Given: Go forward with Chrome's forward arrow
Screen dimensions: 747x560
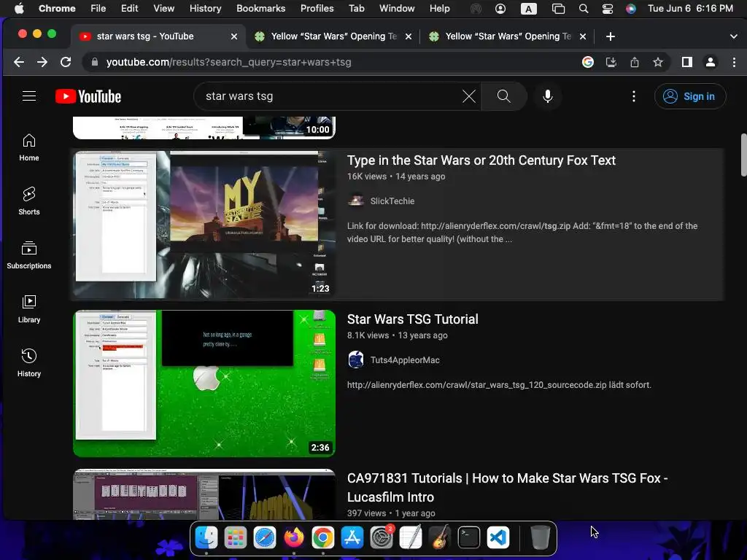Looking at the screenshot, I should pyautogui.click(x=42, y=62).
